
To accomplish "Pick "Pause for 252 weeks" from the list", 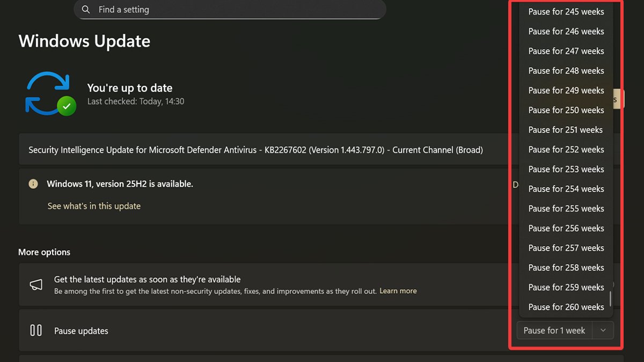I will pyautogui.click(x=566, y=150).
